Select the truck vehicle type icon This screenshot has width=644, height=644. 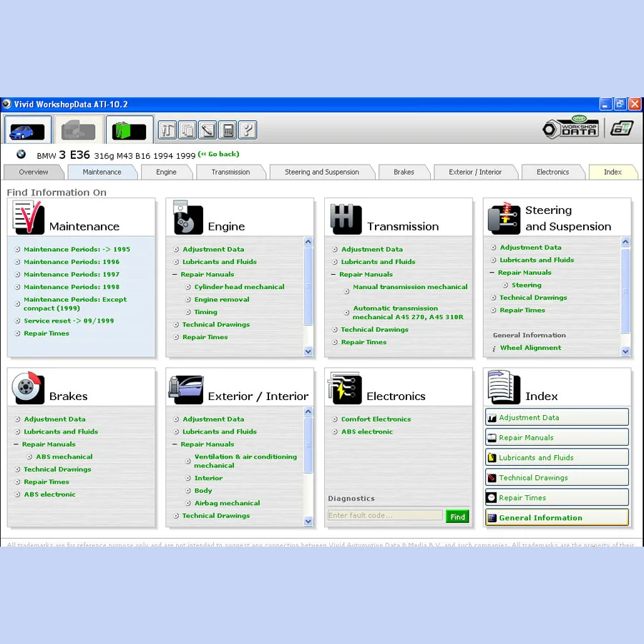pos(78,129)
